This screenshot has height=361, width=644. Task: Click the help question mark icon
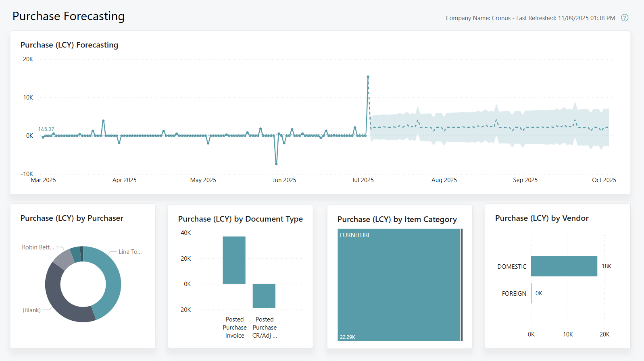tap(625, 18)
